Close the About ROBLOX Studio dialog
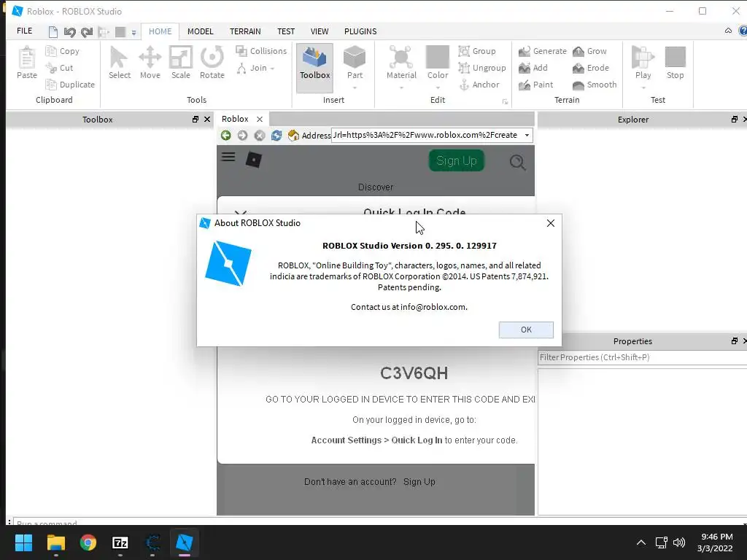Viewport: 747px width, 560px height. pos(550,223)
